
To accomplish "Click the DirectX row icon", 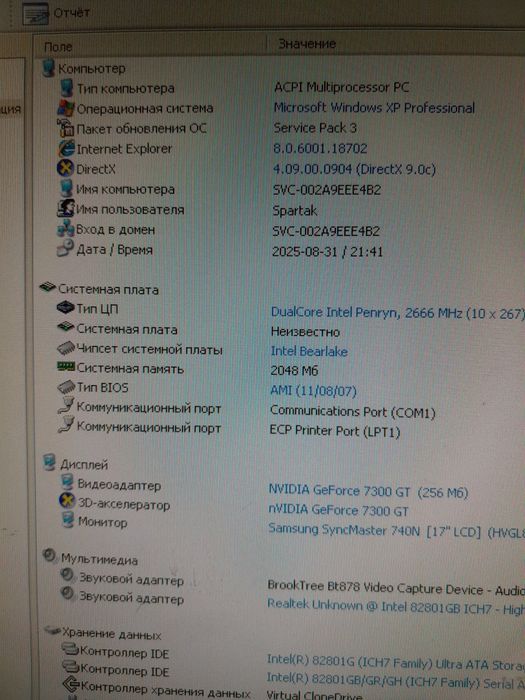I will (x=66, y=168).
